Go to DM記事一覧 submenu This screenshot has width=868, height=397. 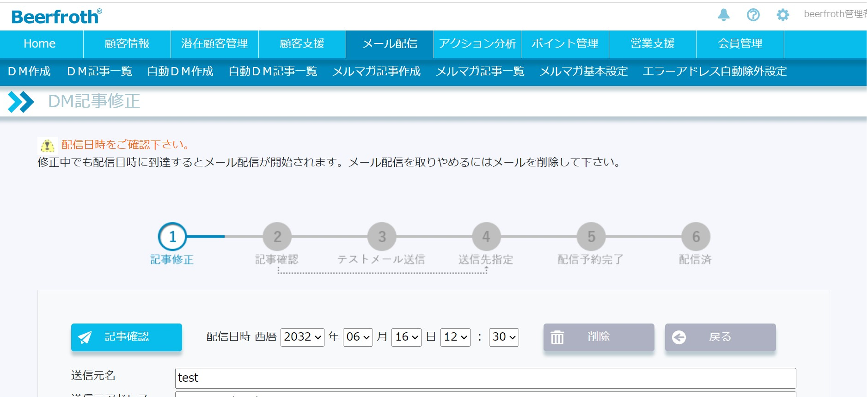pyautogui.click(x=99, y=71)
